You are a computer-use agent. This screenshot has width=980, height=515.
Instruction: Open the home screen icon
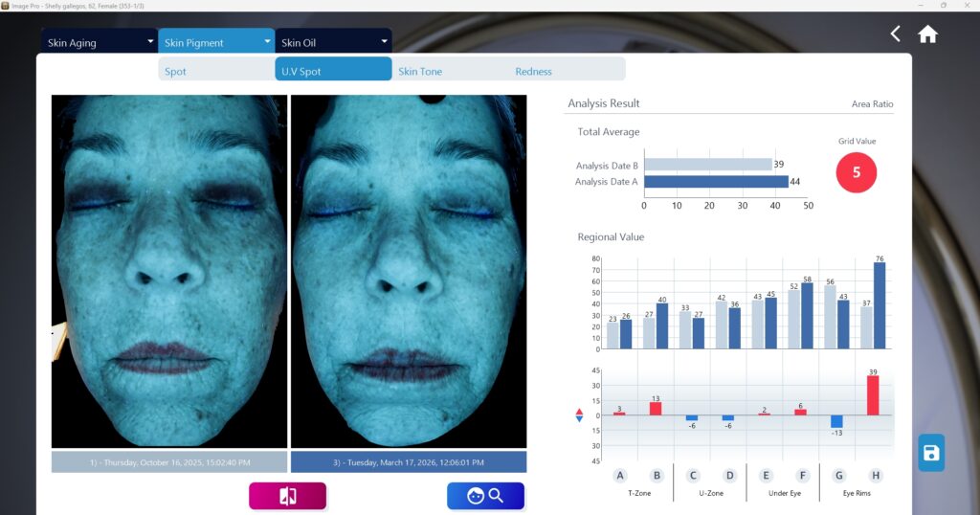click(x=927, y=34)
